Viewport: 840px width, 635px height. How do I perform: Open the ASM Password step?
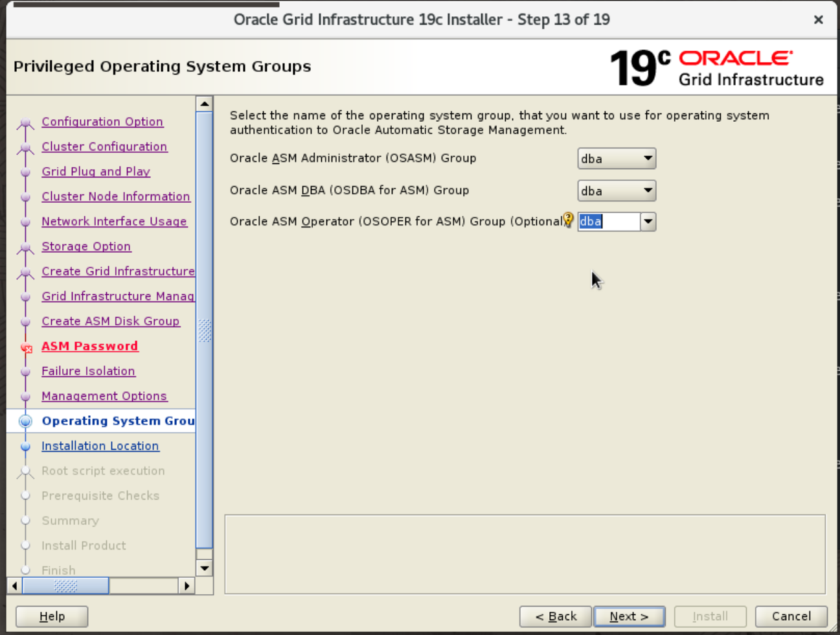pos(90,346)
